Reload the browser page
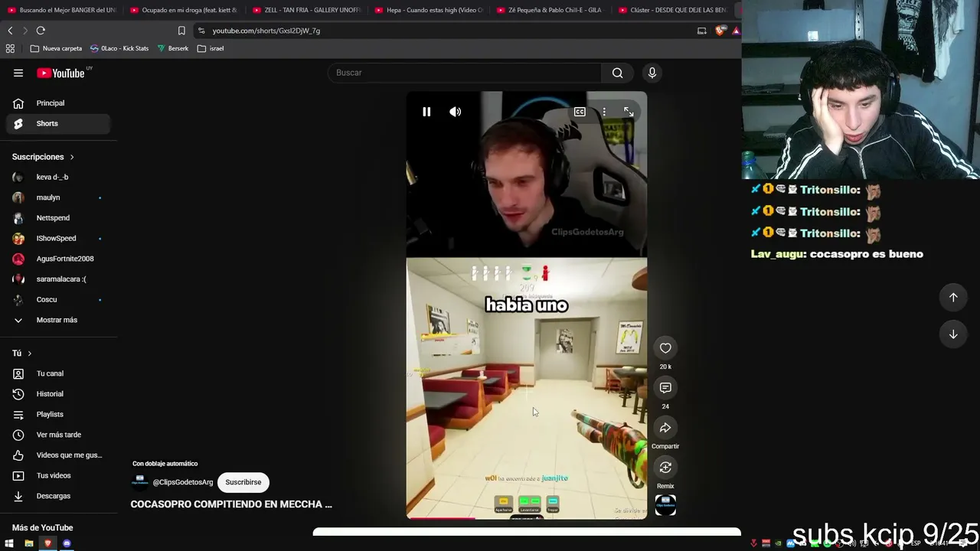This screenshot has height=551, width=980. click(x=41, y=31)
